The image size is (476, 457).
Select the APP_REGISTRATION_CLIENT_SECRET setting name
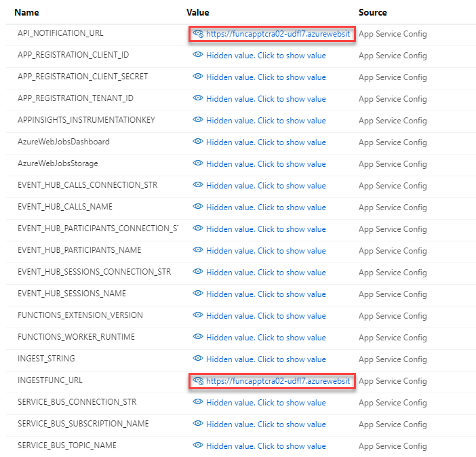83,77
